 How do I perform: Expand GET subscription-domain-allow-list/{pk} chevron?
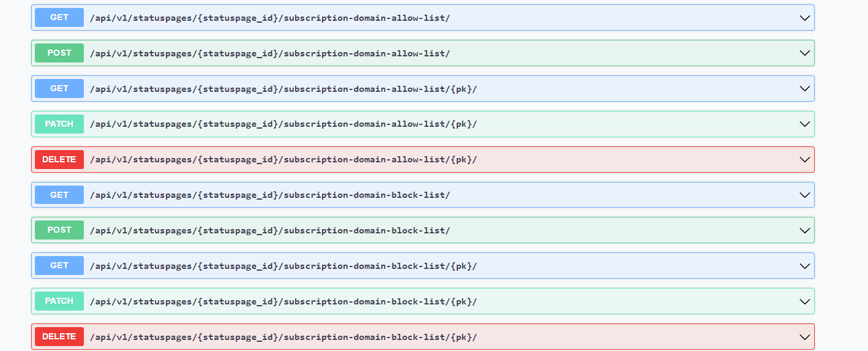coord(805,89)
